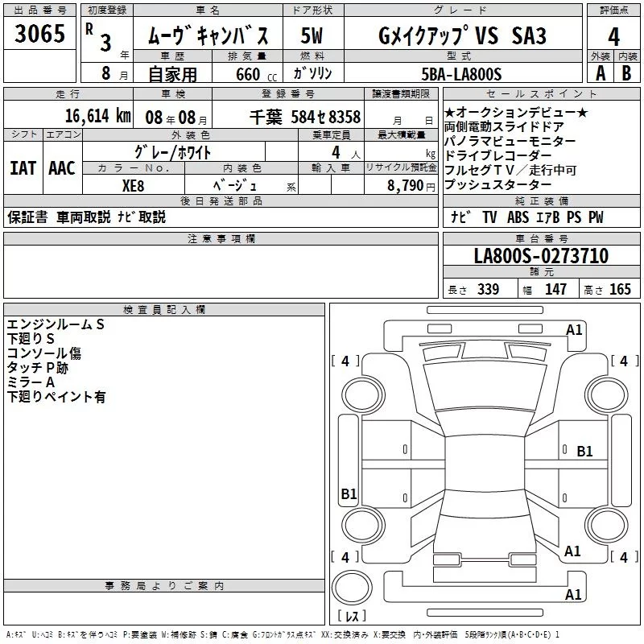This screenshot has height=644, width=644.
Task: Select the color code XE8
Action: [x=133, y=184]
